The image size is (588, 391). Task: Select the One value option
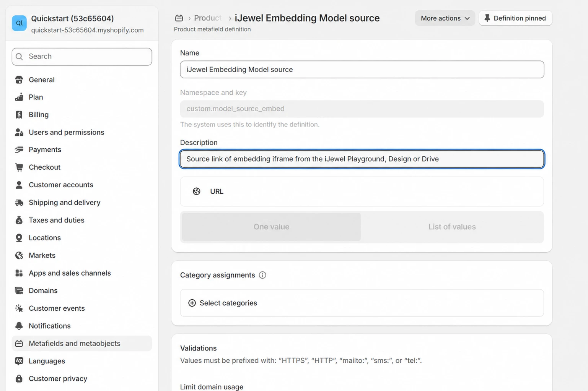pyautogui.click(x=271, y=227)
